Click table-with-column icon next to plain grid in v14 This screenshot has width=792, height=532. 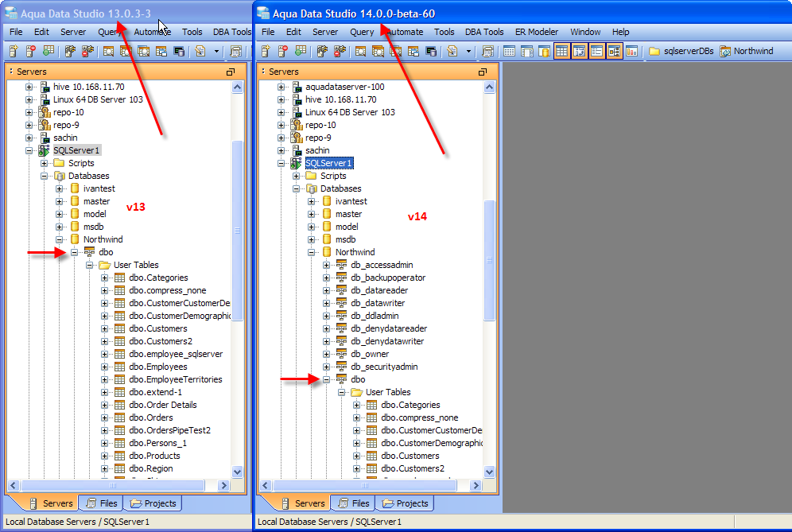(527, 51)
